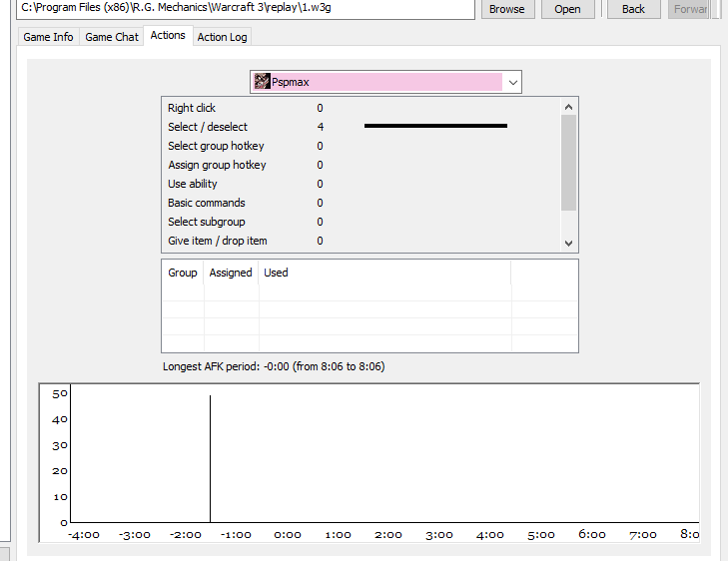Click the value 4 for Select / deselect
Screen dimensions: 728x561
[x=321, y=127]
